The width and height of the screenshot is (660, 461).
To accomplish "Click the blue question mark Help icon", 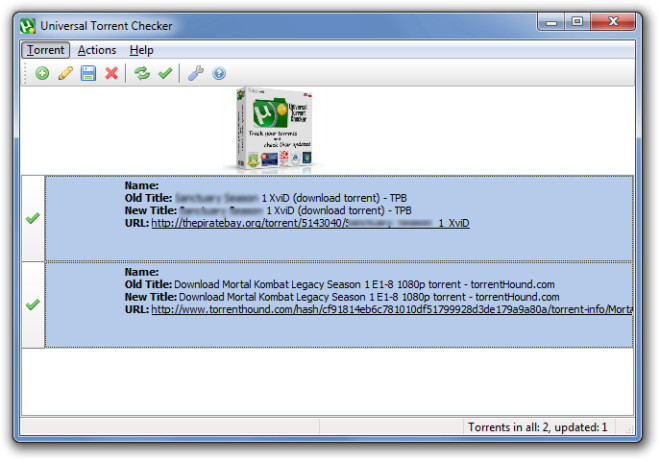I will (219, 73).
